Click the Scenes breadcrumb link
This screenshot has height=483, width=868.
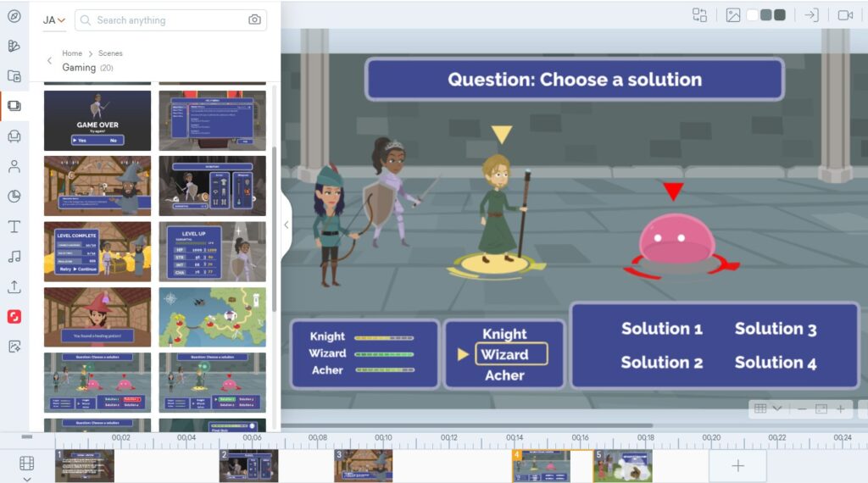(110, 53)
